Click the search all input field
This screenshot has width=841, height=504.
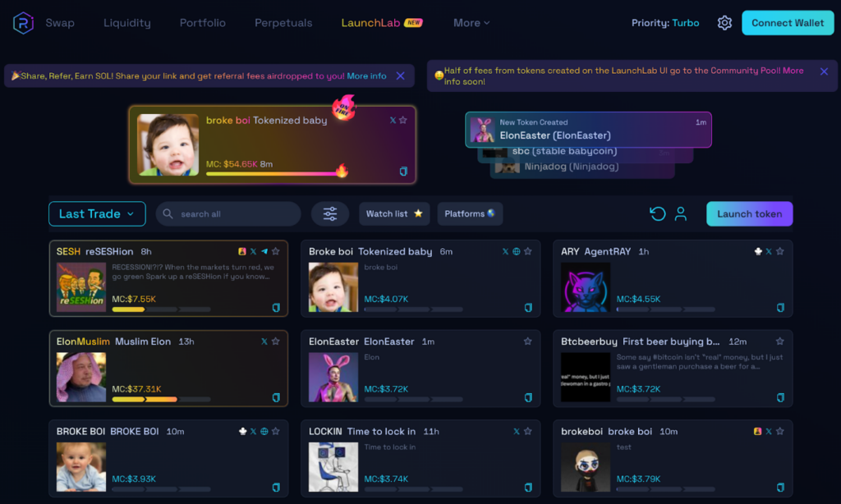click(234, 214)
